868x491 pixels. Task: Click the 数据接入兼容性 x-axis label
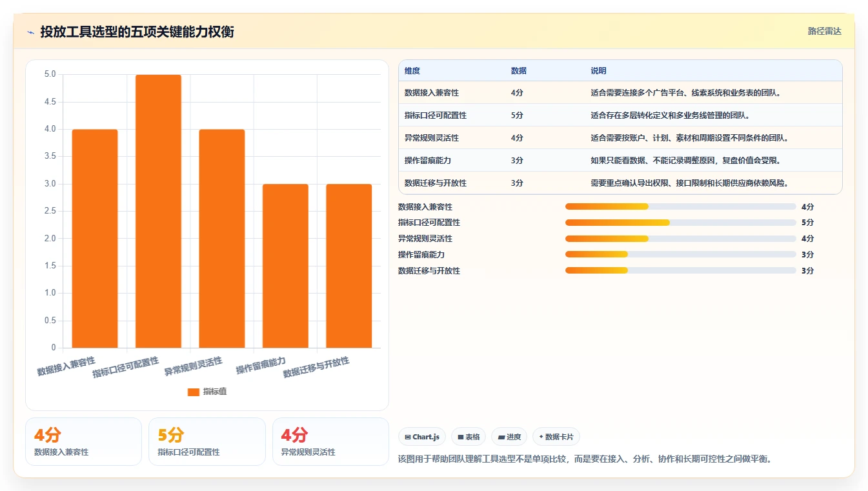pyautogui.click(x=66, y=366)
